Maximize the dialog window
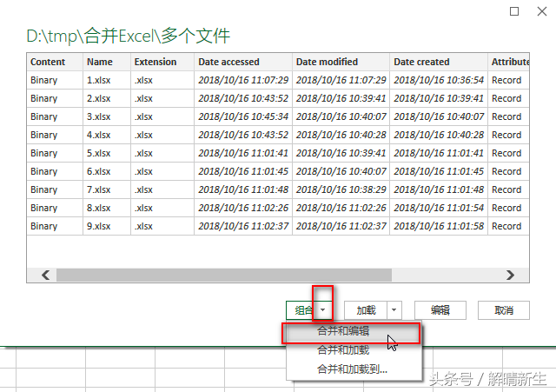Image resolution: width=556 pixels, height=392 pixels. (x=514, y=11)
